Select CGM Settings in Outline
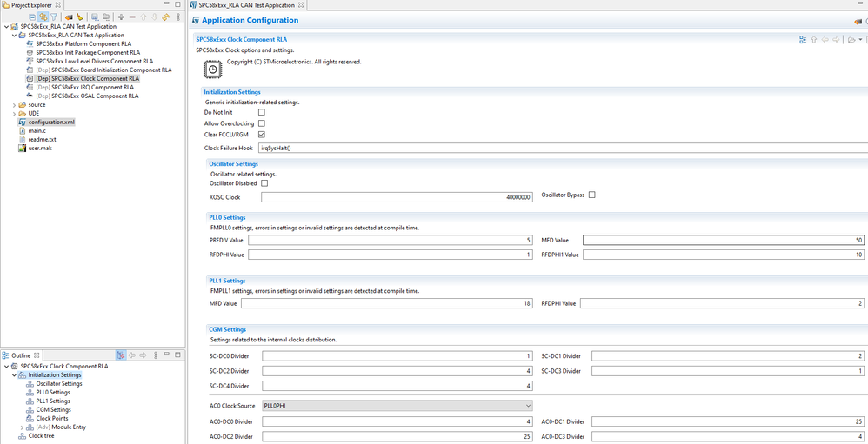 tap(53, 410)
